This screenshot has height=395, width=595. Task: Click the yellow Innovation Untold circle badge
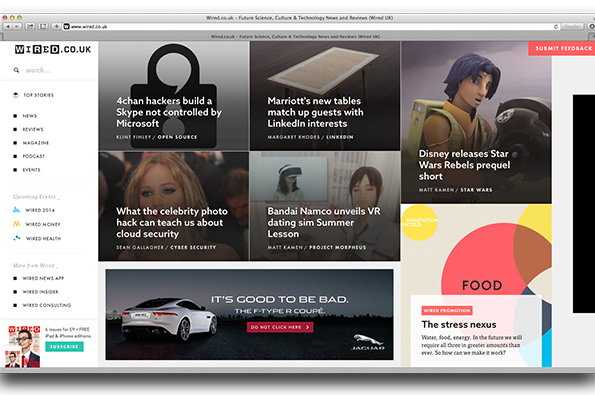[420, 222]
